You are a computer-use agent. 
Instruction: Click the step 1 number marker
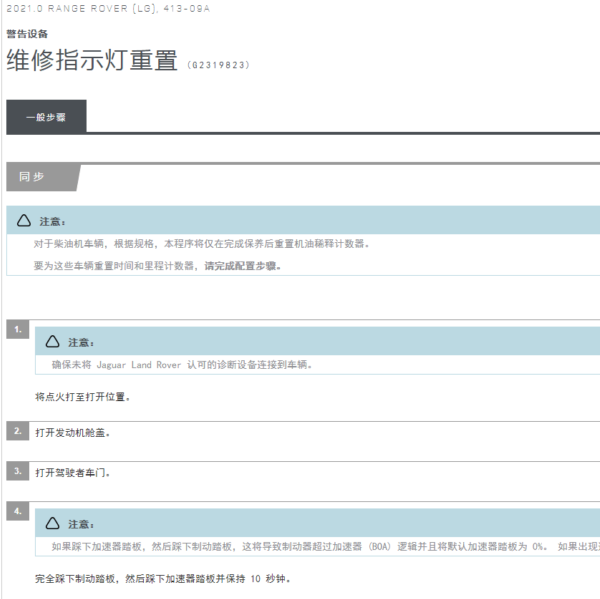[18, 330]
